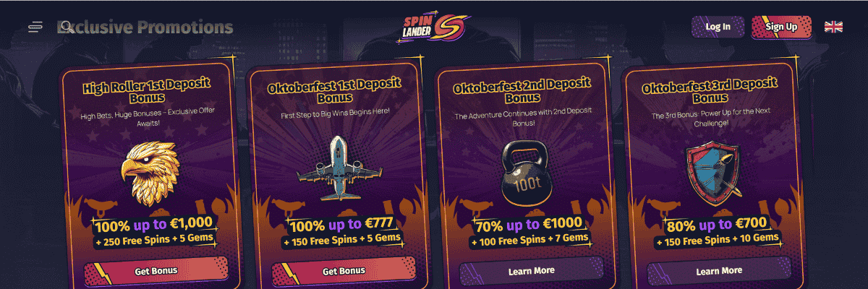Viewport: 868px width, 289px height.
Task: Select the UK flag language icon
Action: click(834, 27)
